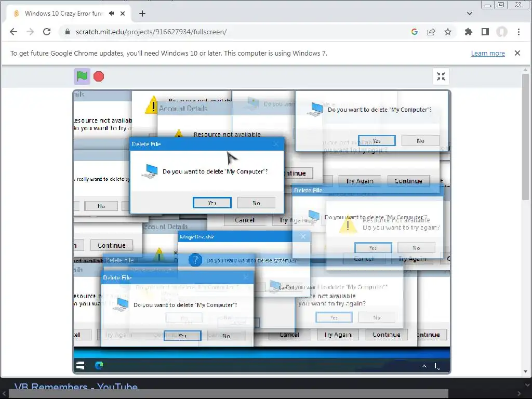This screenshot has height=399, width=532.
Task: Click the browser forward arrow
Action: coord(30,32)
